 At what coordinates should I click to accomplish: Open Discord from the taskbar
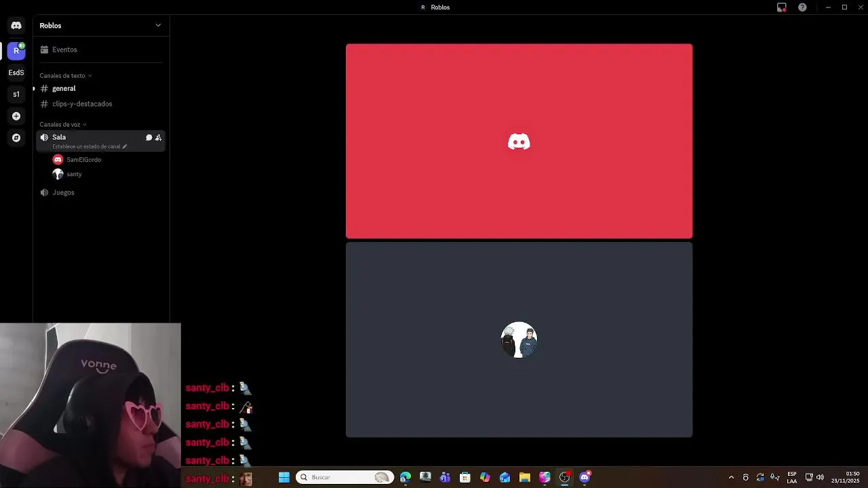pos(585,477)
